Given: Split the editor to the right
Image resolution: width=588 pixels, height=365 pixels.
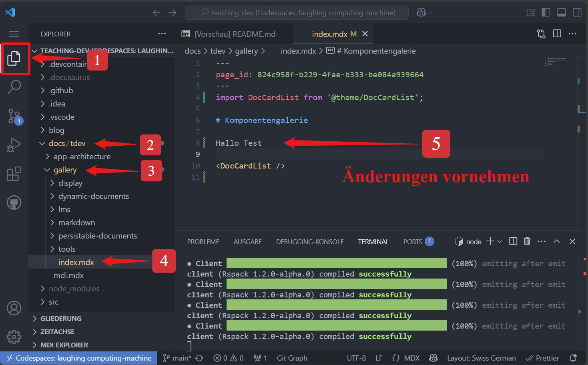Looking at the screenshot, I should click(557, 34).
